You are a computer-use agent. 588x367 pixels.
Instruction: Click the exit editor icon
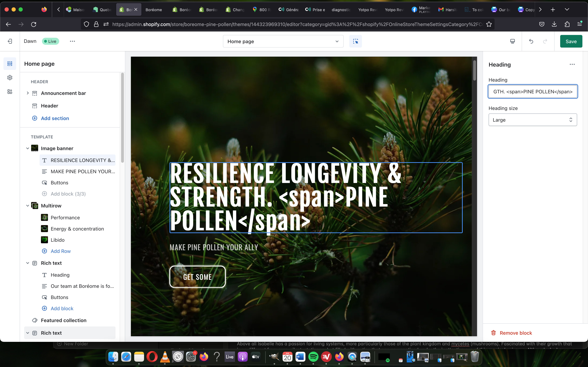tap(10, 41)
